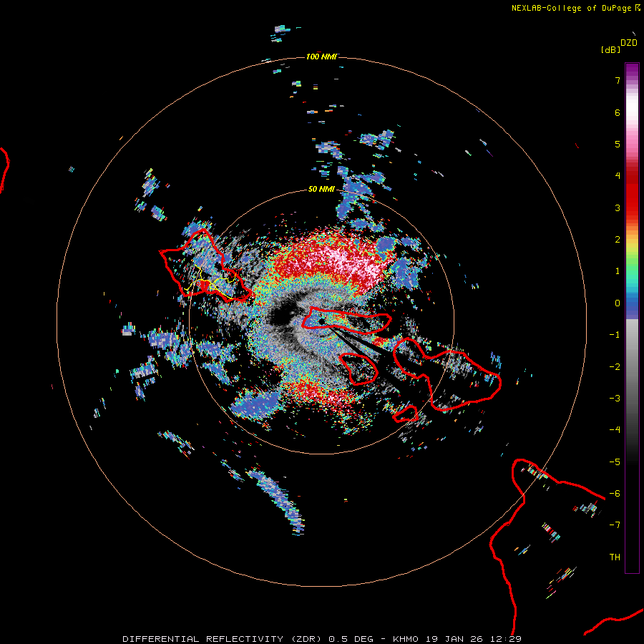Click the 100 NMI range ring label
The height and width of the screenshot is (644, 644).
(321, 57)
